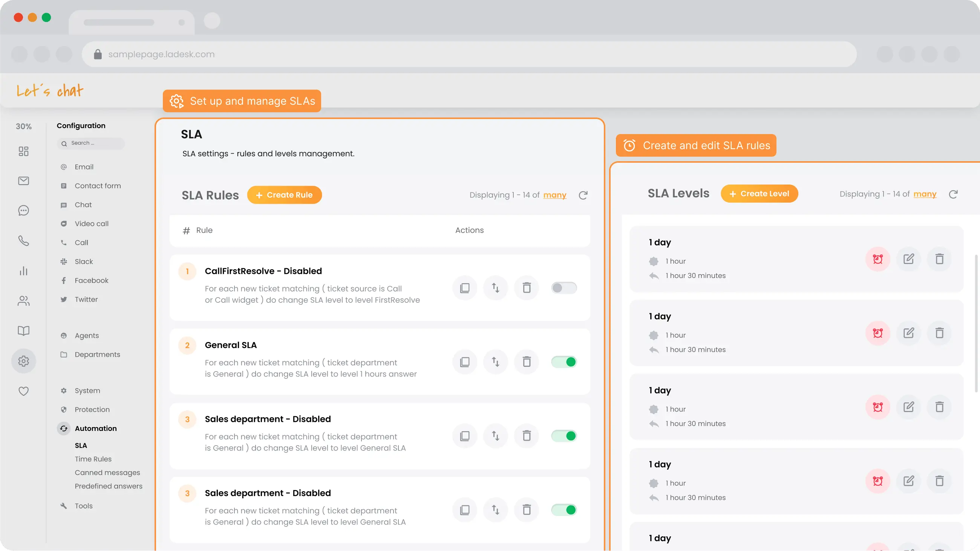The height and width of the screenshot is (551, 980).
Task: Click the SLA Levels panel scrollbar
Action: pyautogui.click(x=976, y=323)
